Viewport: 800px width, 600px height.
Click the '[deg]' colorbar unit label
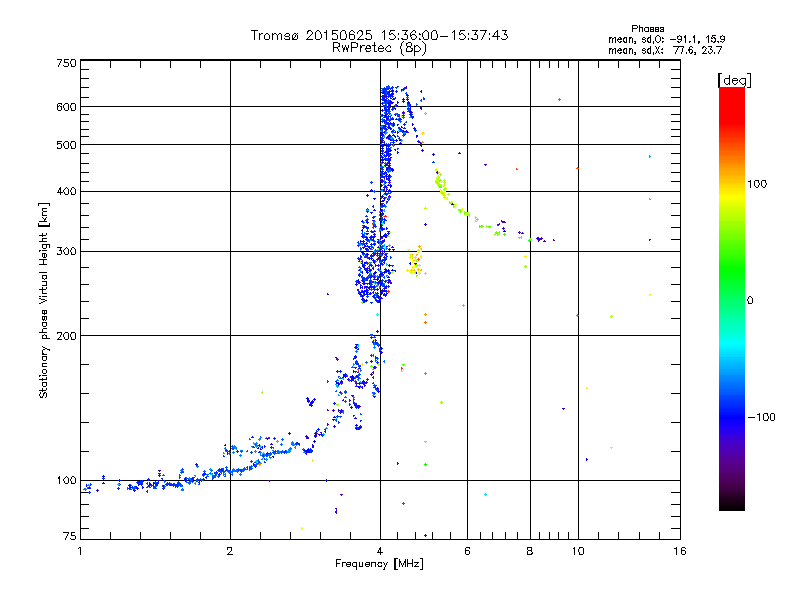point(734,80)
